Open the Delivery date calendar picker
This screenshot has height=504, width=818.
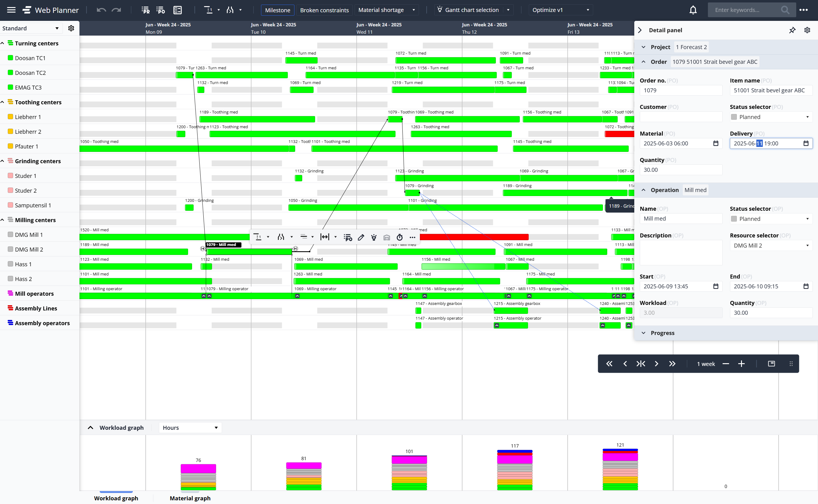click(806, 143)
